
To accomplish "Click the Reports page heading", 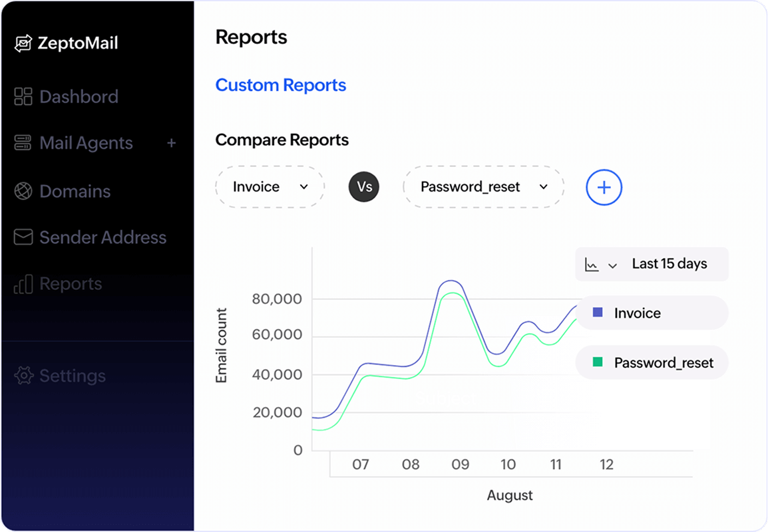I will coord(252,37).
